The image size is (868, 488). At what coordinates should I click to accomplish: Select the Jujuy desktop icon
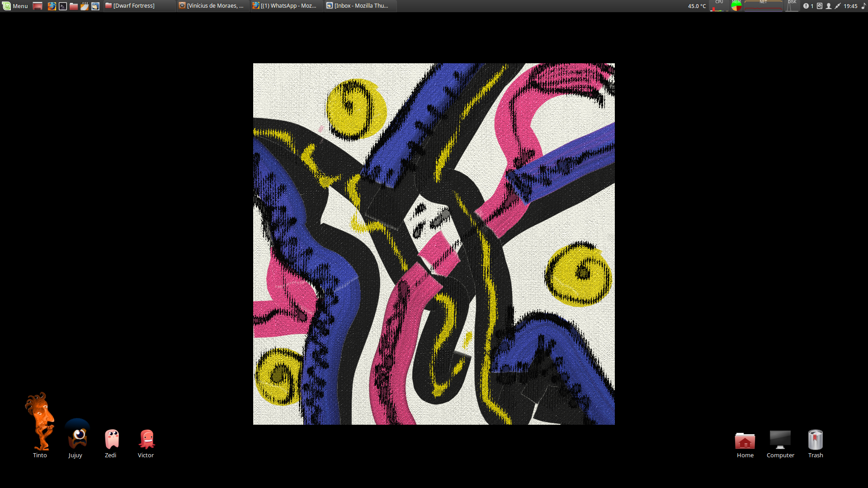coord(75,438)
